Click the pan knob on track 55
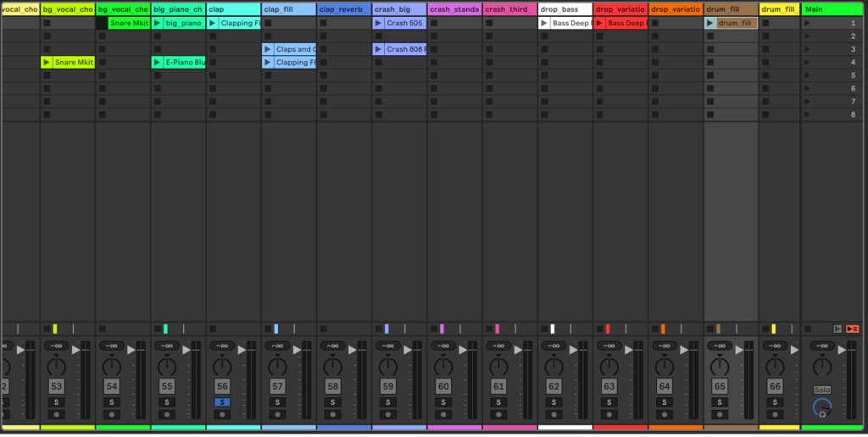Viewport: 868px width, 437px height. [167, 366]
